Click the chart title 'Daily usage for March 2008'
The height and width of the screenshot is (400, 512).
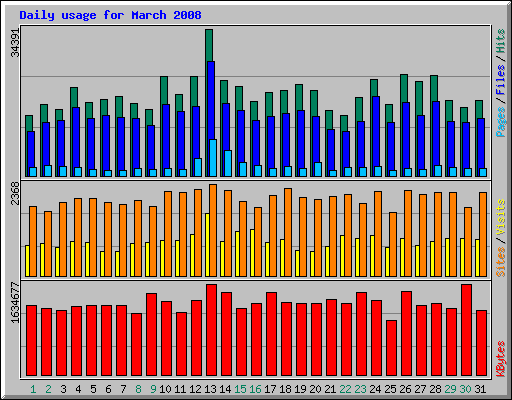[110, 15]
